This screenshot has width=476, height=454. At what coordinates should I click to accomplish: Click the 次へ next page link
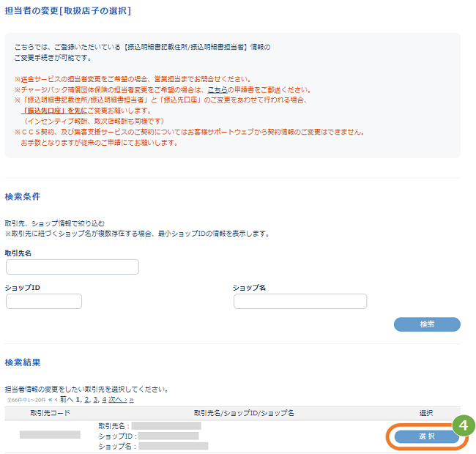(117, 399)
